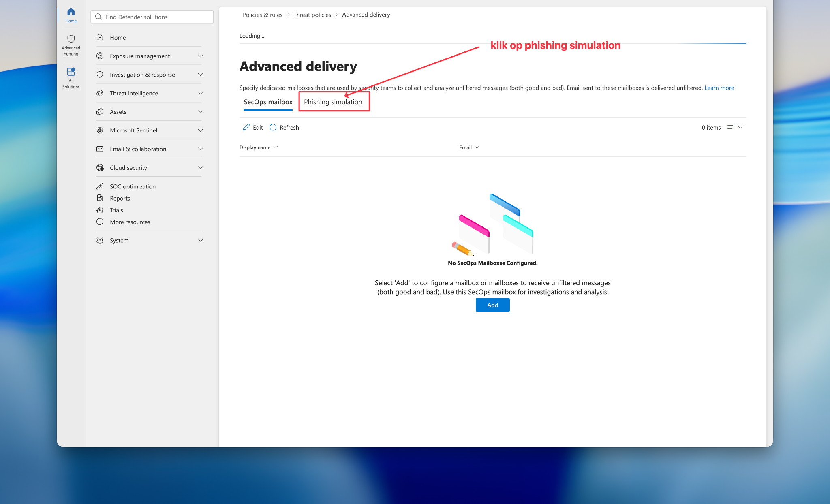The height and width of the screenshot is (504, 830).
Task: Click the No SecOps Mailboxes Configured message
Action: point(493,263)
